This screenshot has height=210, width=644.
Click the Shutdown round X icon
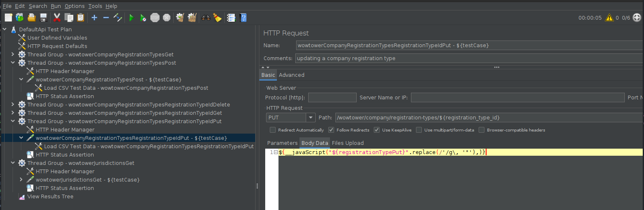pos(167,18)
